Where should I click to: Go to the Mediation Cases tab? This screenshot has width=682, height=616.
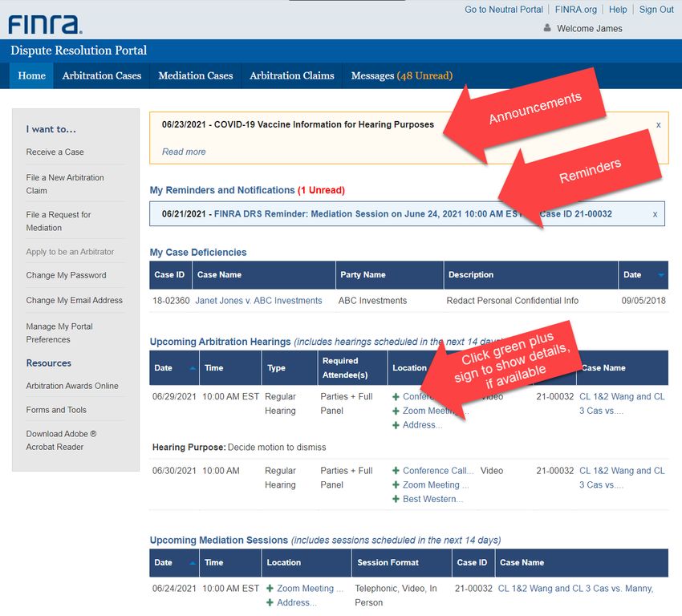coord(196,75)
